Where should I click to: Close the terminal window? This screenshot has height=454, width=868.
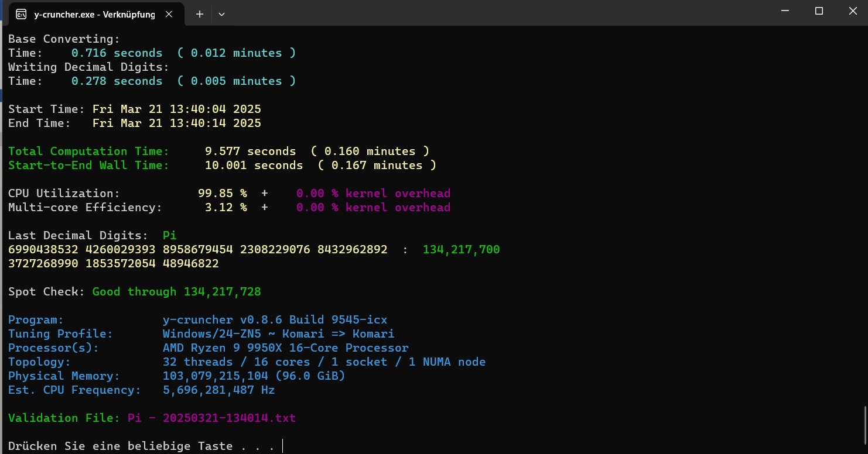pos(852,11)
